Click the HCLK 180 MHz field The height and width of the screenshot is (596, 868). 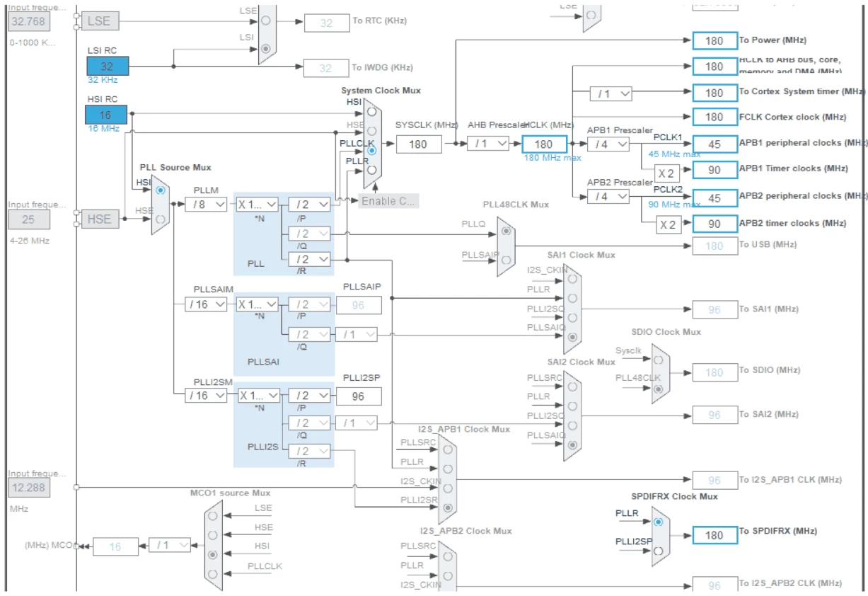coord(545,144)
